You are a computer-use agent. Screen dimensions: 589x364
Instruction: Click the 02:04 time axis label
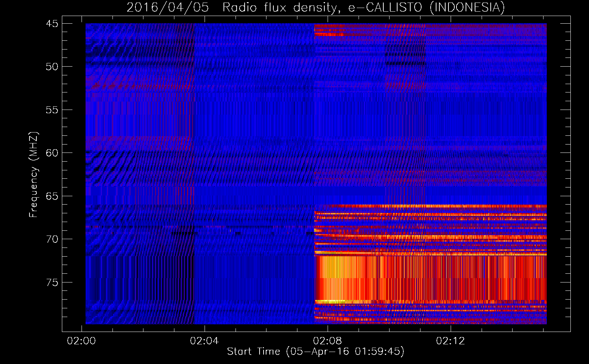(205, 341)
